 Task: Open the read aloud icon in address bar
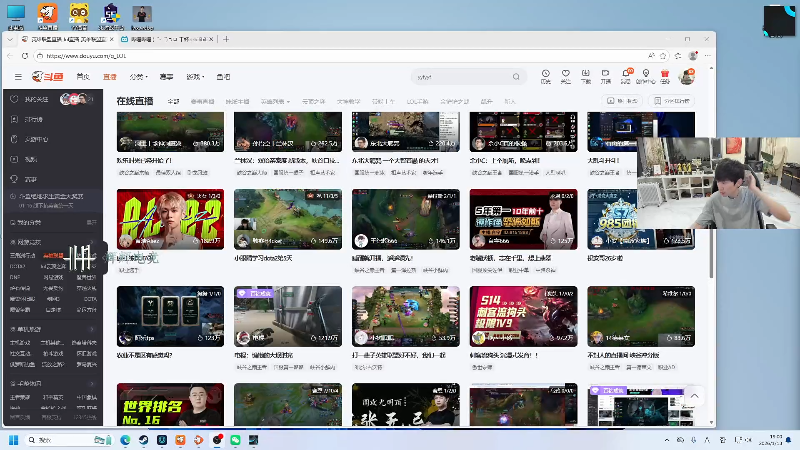coord(652,56)
